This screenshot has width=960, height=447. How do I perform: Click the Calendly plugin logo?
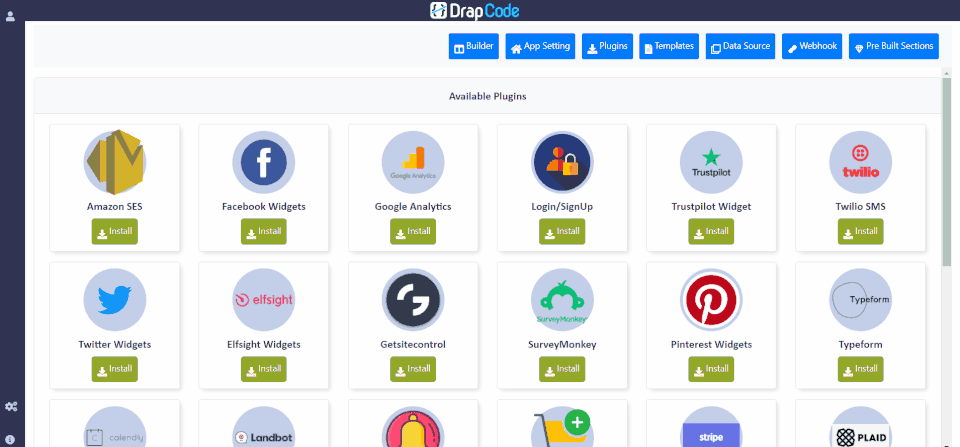[114, 427]
